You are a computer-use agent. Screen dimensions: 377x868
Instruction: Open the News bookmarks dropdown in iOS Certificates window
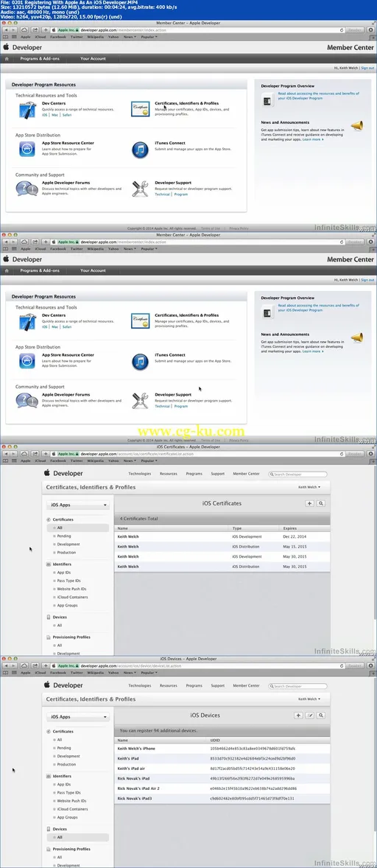[x=129, y=461]
